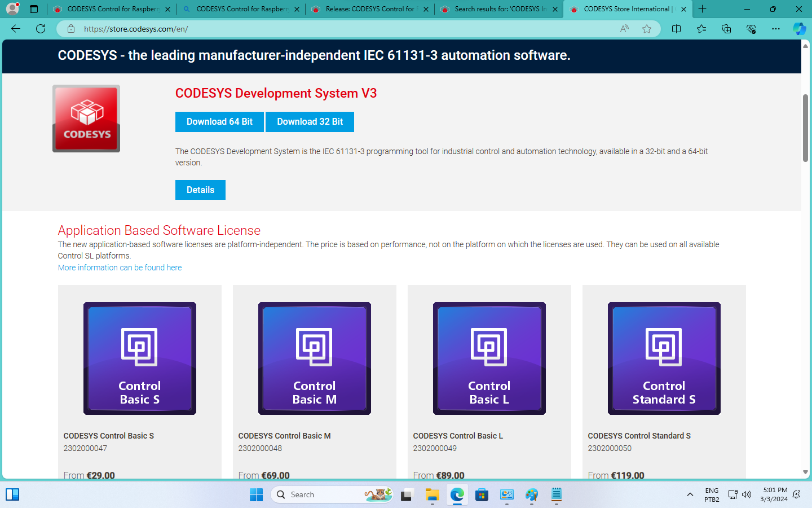This screenshot has height=508, width=812.
Task: Open the Control Basic L product image
Action: pyautogui.click(x=489, y=358)
